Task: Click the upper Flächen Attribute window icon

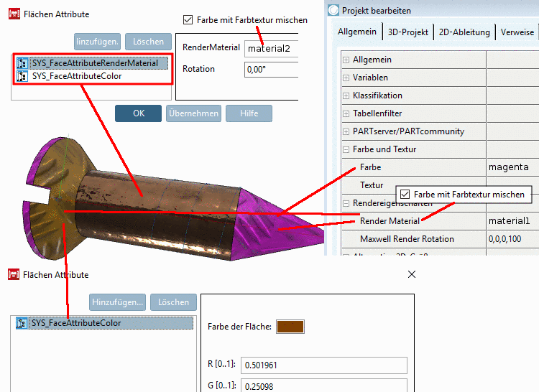Action: [x=14, y=14]
